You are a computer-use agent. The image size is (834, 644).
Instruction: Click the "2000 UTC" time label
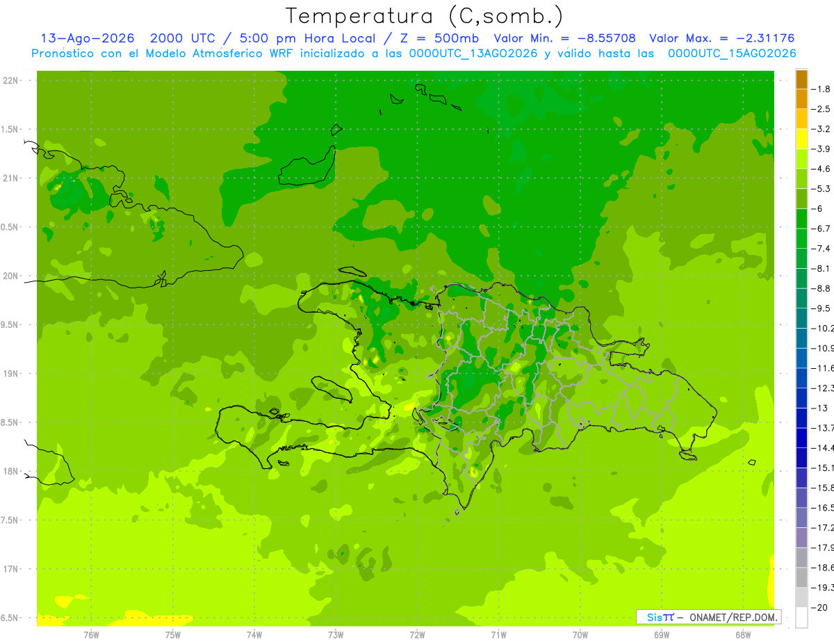183,38
